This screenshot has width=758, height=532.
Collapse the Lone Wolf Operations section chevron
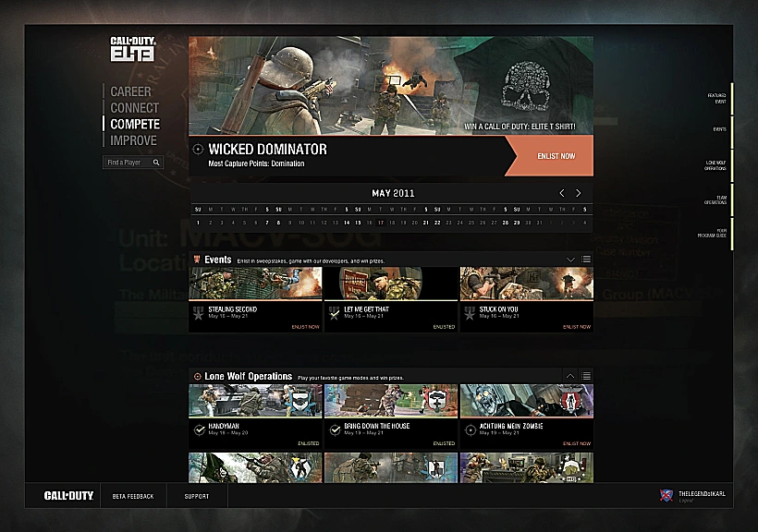(x=570, y=377)
